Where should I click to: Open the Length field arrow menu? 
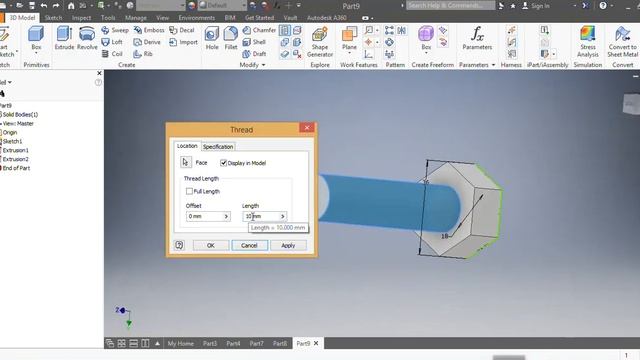pos(282,216)
